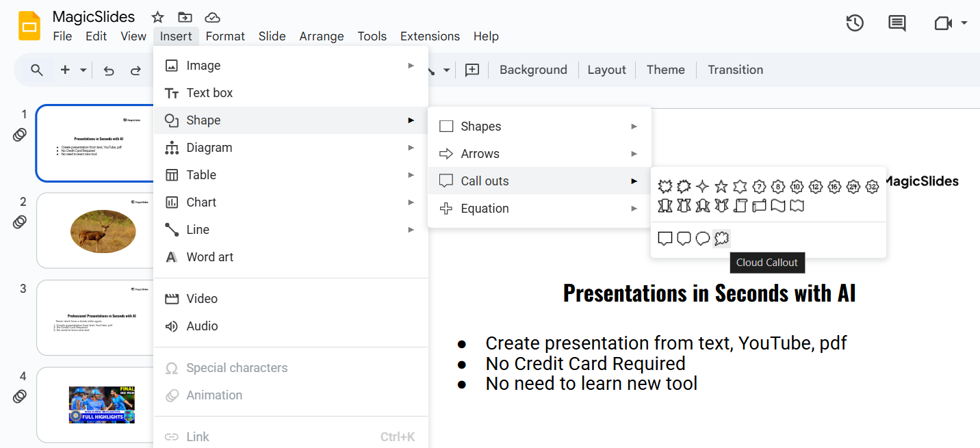Open the video call dropdown arrow

tap(964, 23)
